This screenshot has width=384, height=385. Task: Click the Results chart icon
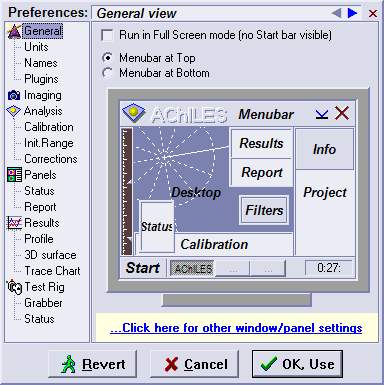click(14, 223)
